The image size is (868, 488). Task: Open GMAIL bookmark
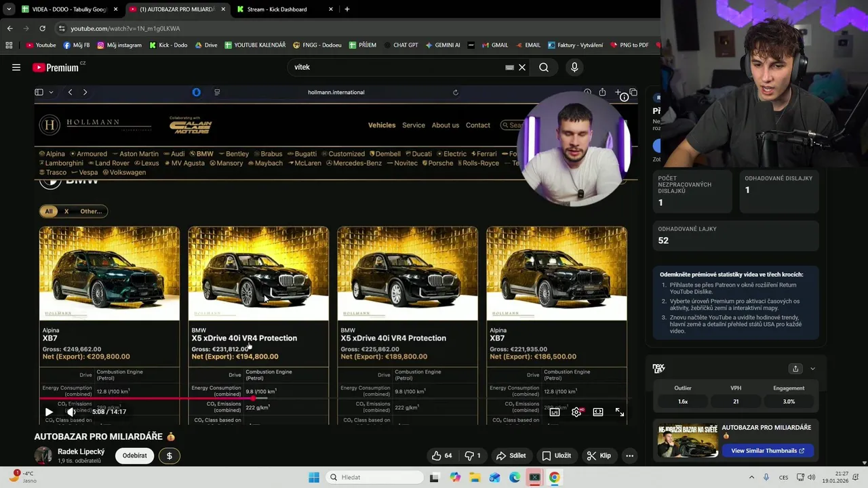coord(494,45)
